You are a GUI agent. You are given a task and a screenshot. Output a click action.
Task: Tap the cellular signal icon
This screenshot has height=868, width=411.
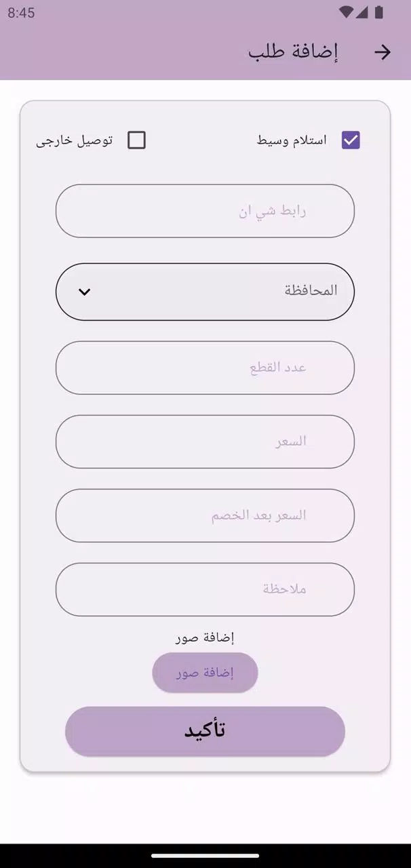pyautogui.click(x=362, y=12)
